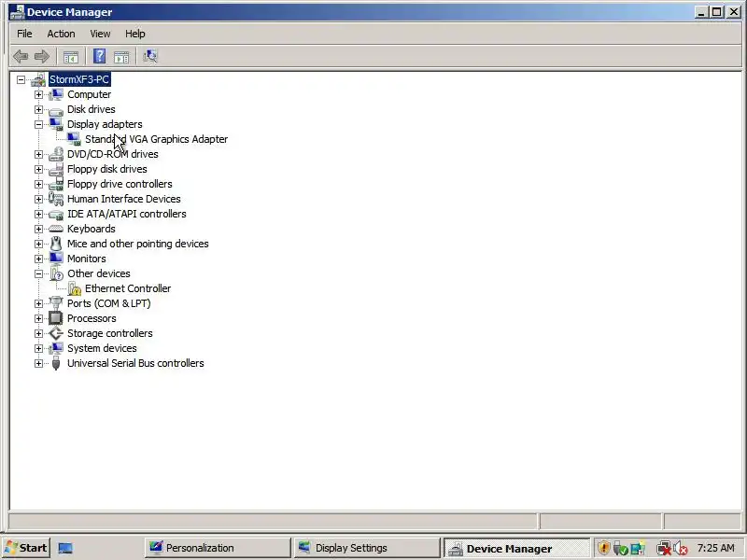This screenshot has width=747, height=560.
Task: Click the security alert shield tray icon
Action: click(x=603, y=548)
